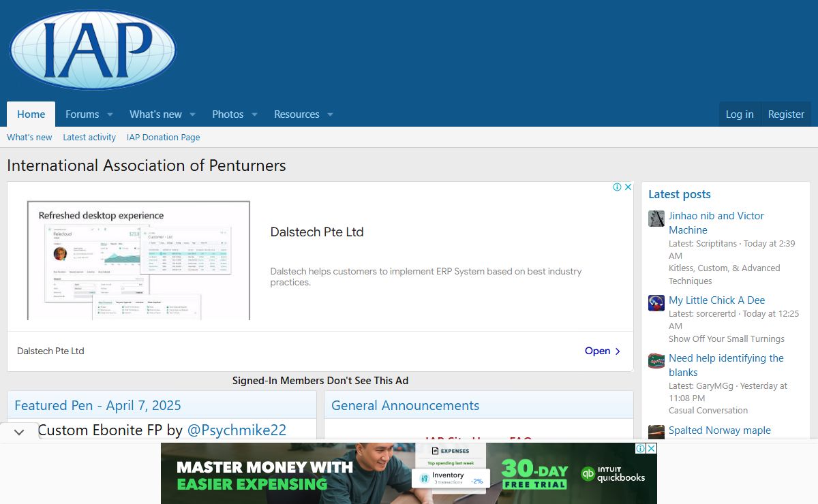Open the Forums menu item

click(x=82, y=114)
